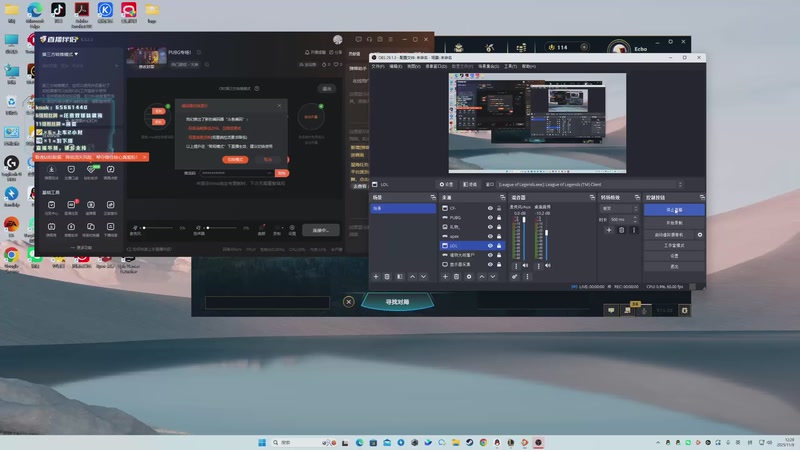Toggle visibility of PUBG source
This screenshot has width=800, height=450.
pos(490,217)
